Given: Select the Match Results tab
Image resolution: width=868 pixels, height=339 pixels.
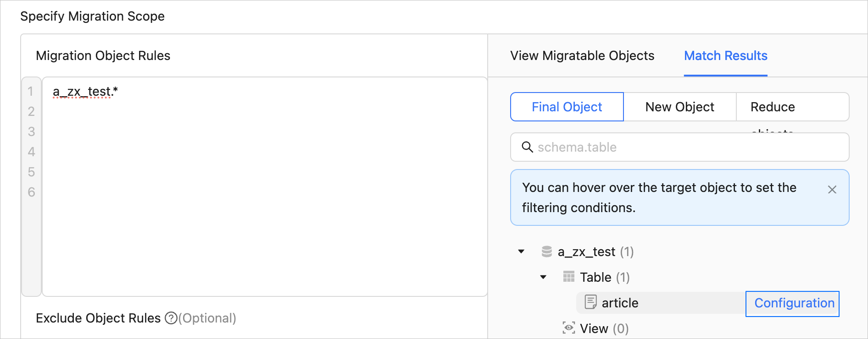Looking at the screenshot, I should pos(725,56).
